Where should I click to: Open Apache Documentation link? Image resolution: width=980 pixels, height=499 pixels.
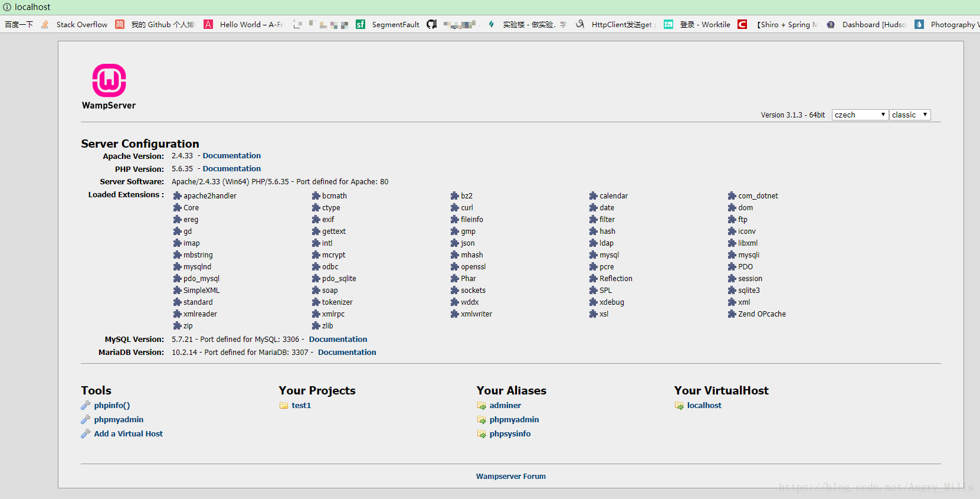232,156
